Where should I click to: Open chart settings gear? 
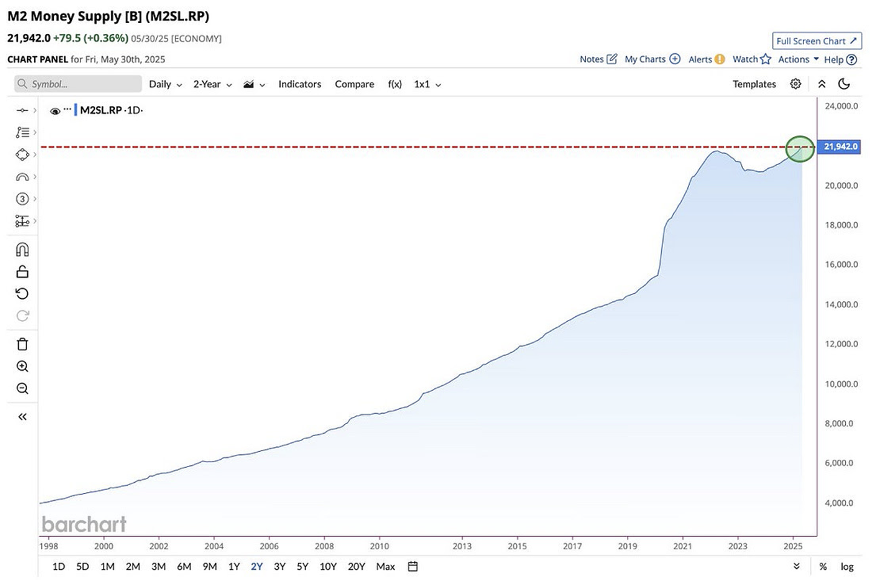coord(796,84)
